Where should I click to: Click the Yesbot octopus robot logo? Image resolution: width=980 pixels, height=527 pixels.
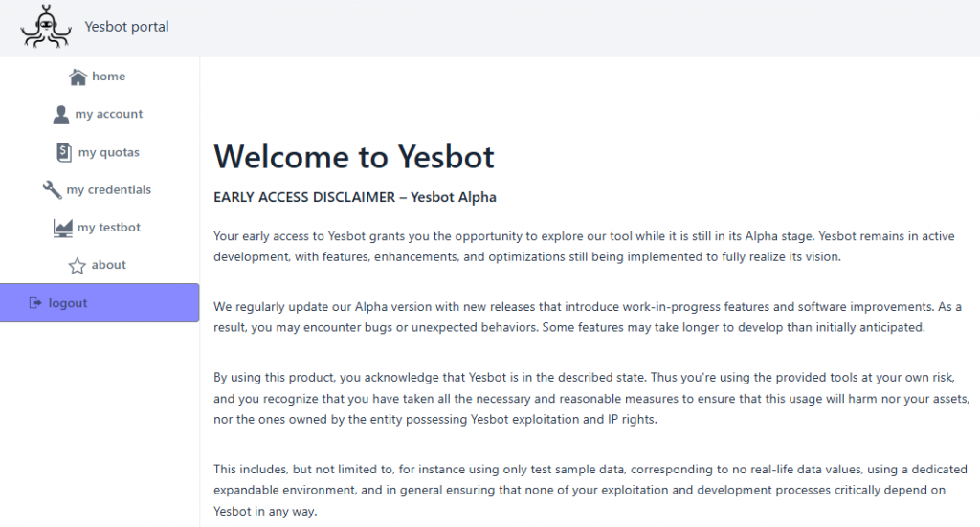46,26
